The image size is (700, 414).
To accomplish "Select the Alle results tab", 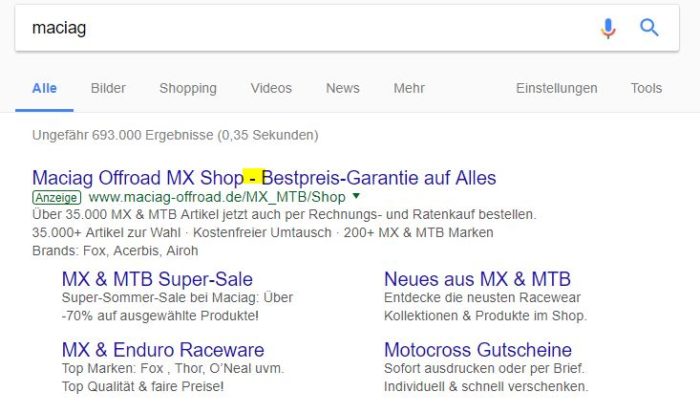I will point(44,88).
